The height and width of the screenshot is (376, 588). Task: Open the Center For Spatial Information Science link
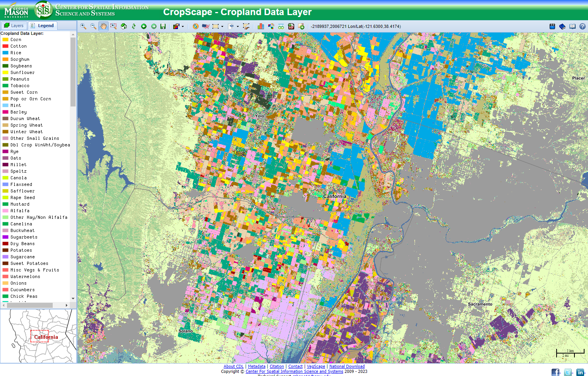coord(294,371)
